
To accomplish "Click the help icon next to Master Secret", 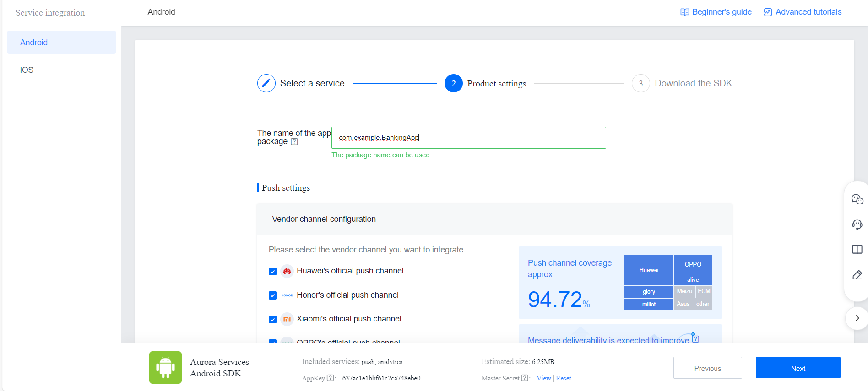I will (525, 378).
